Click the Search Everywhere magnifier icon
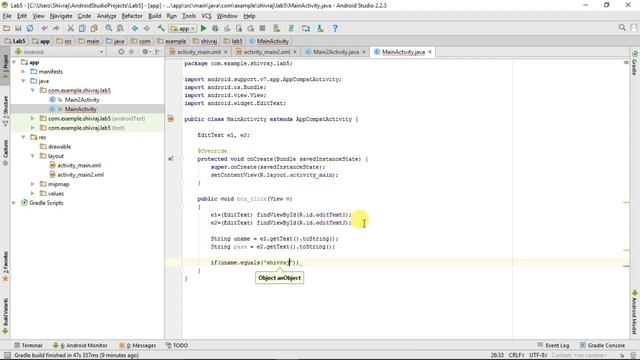 tap(622, 27)
